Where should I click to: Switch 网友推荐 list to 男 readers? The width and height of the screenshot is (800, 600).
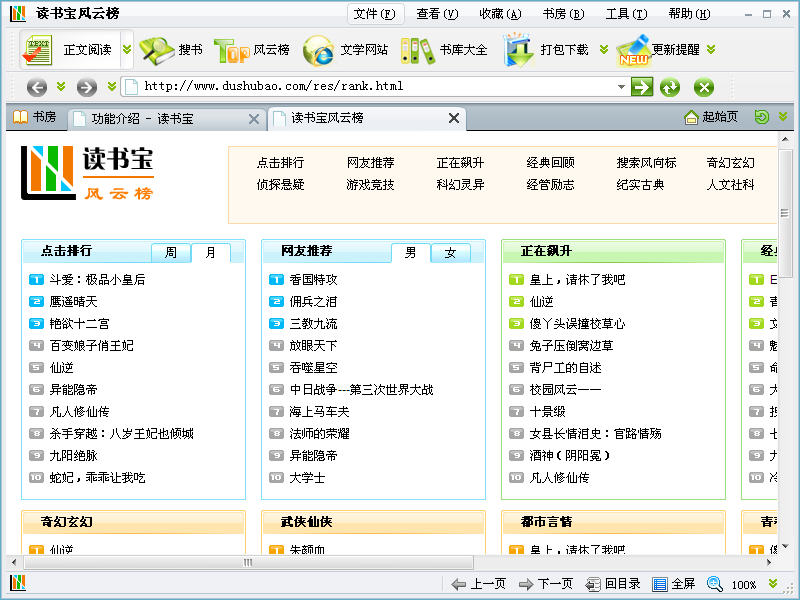410,252
